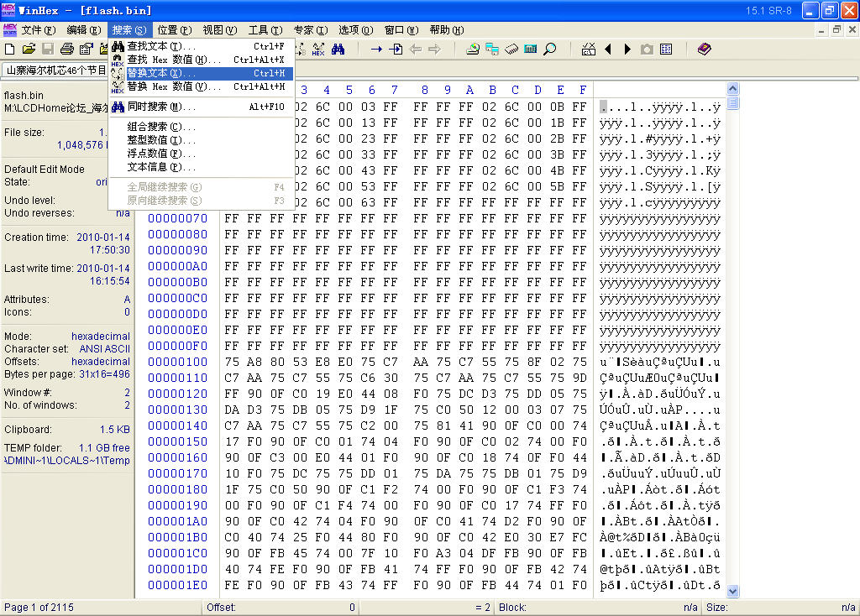Click the checkmark and X calculator toolbar icon
Screen dimensions: 860x616
click(x=589, y=50)
